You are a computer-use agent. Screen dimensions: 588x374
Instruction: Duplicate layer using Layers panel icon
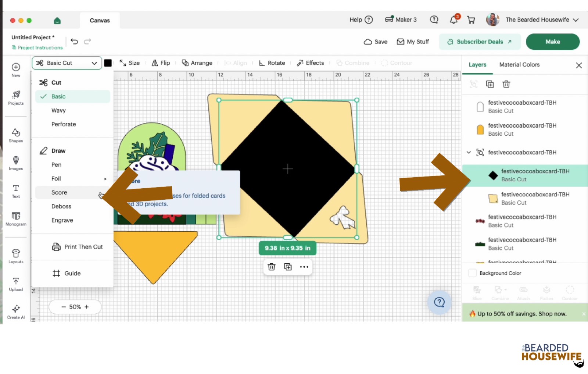coord(490,84)
